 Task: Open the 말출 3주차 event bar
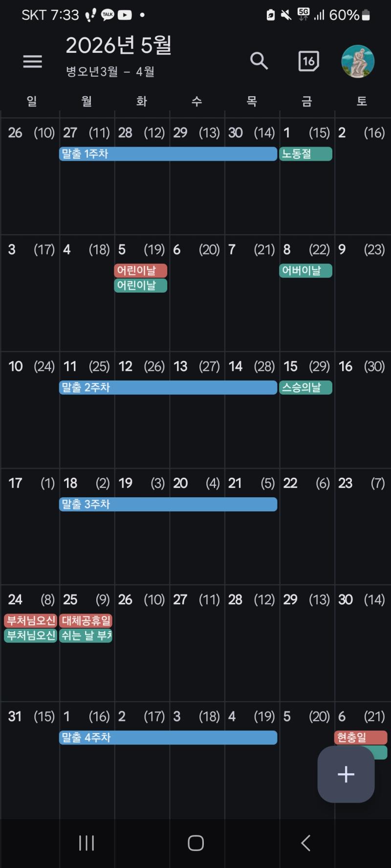[168, 504]
